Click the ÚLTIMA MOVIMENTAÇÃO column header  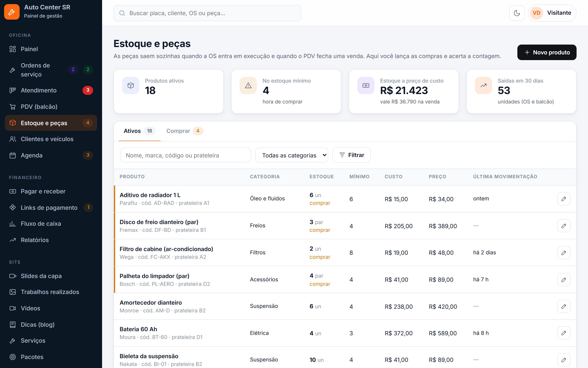pos(505,177)
